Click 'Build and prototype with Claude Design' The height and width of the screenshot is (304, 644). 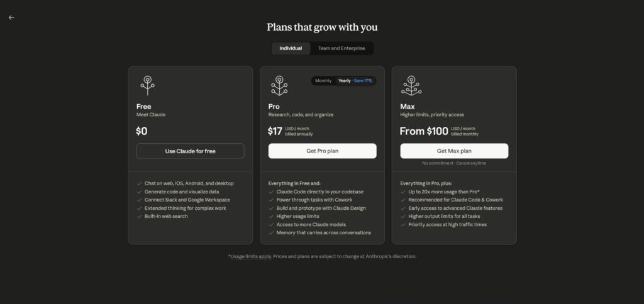point(321,208)
